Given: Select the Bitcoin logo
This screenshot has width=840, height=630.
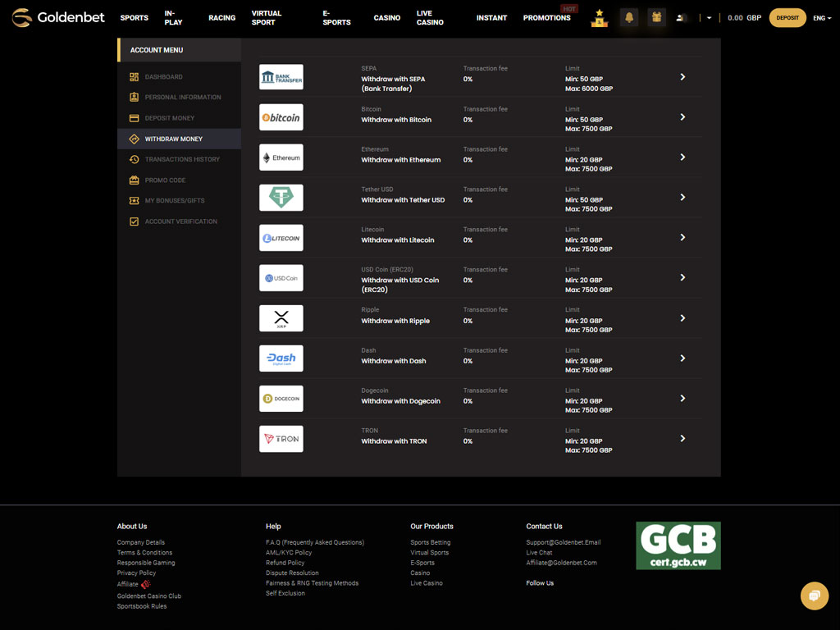Looking at the screenshot, I should tap(281, 117).
